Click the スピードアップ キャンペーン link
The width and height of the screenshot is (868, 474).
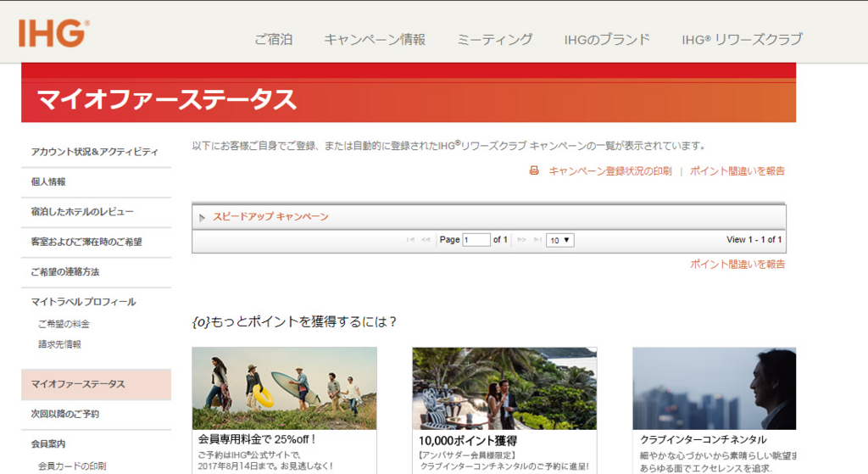coord(270,216)
